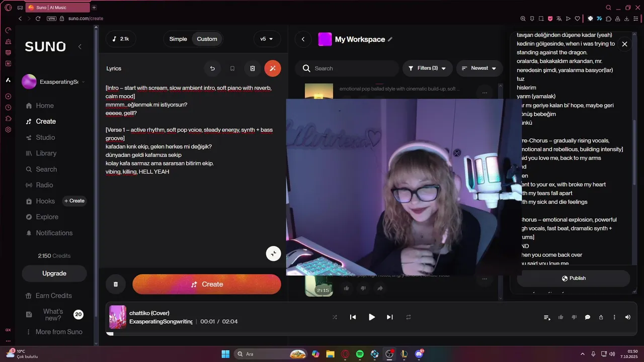Click the 2.1k credits pill
The height and width of the screenshot is (362, 644).
(121, 39)
